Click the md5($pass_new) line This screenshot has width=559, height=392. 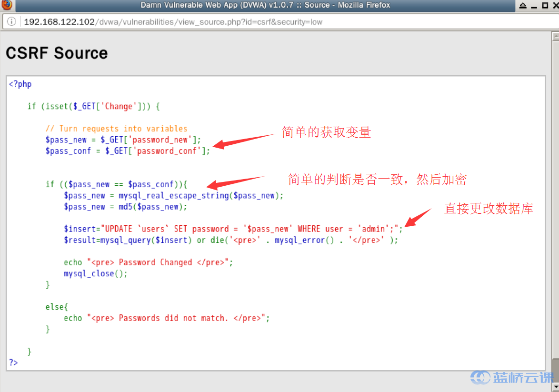click(126, 207)
